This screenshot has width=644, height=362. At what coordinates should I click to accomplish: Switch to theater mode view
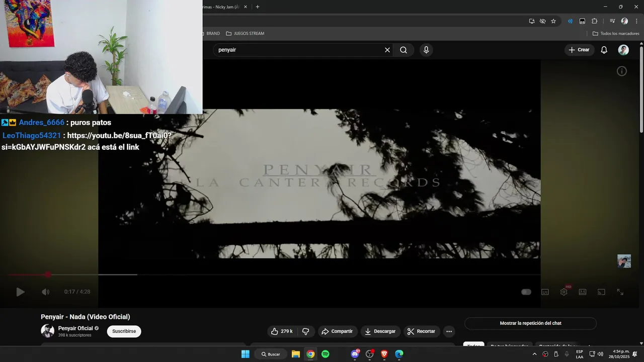coord(583,292)
